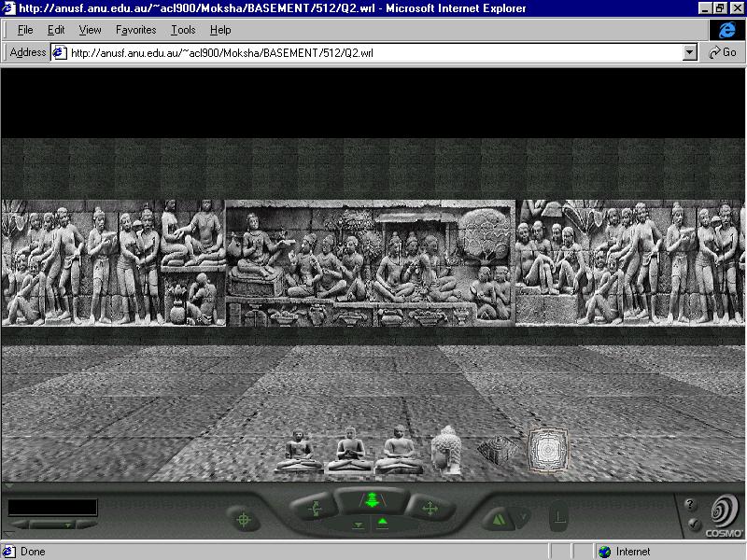Undo last move with double-triangle button
The image size is (747, 560).
(500, 519)
